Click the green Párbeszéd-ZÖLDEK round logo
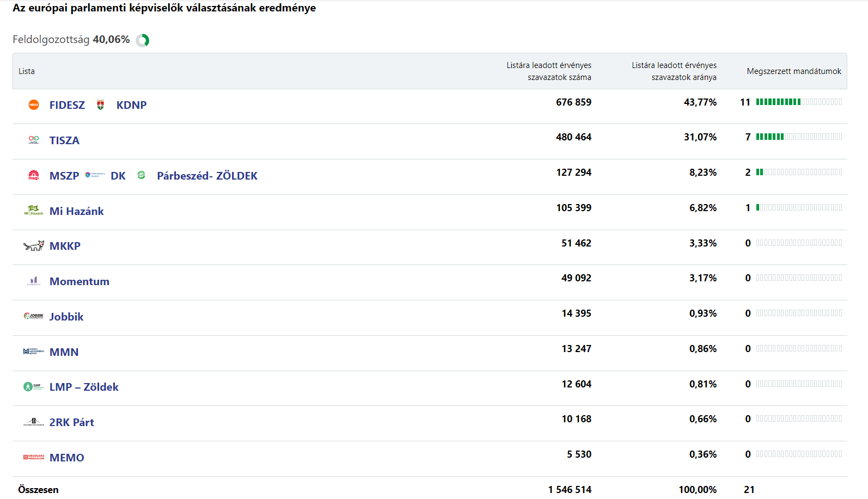Viewport: 868px width, 499px height. (x=142, y=175)
